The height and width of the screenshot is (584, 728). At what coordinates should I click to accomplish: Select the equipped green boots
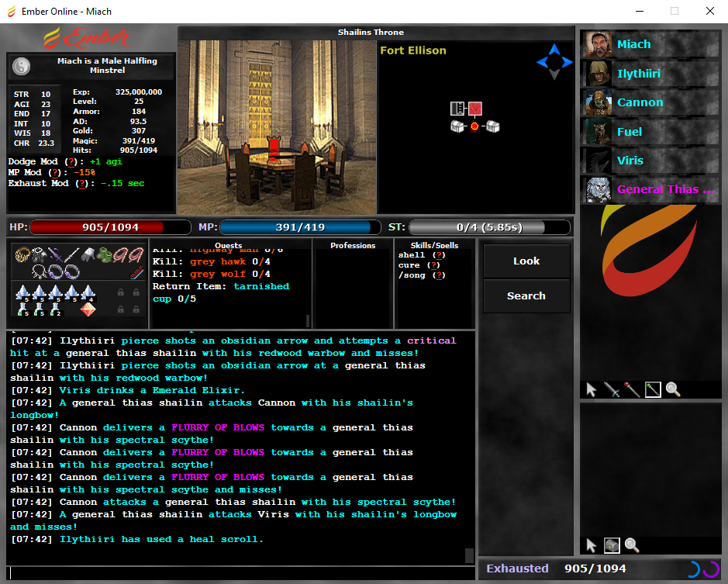pyautogui.click(x=105, y=255)
